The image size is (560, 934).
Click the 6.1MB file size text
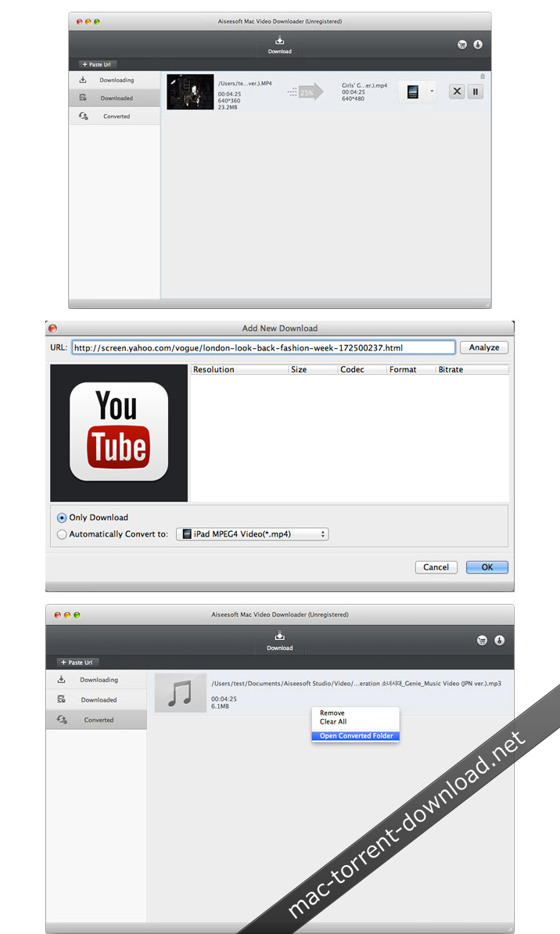coord(220,706)
